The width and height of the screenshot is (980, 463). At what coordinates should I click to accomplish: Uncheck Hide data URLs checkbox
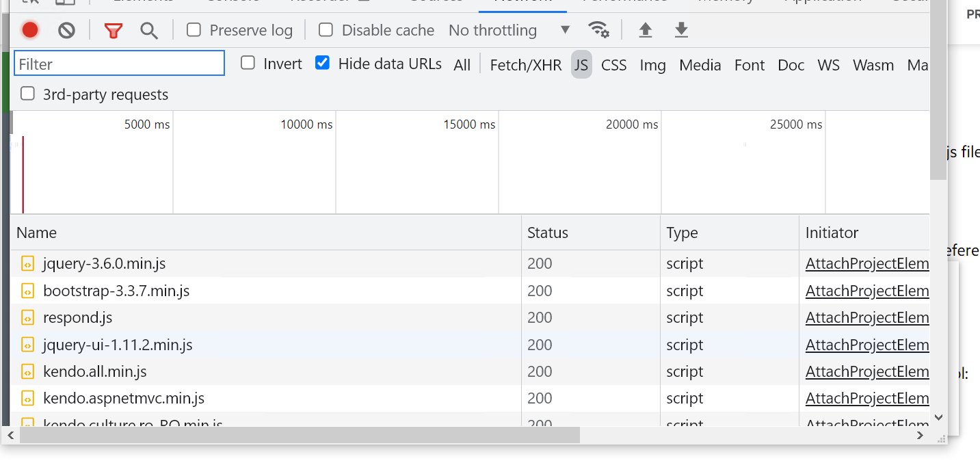click(323, 64)
